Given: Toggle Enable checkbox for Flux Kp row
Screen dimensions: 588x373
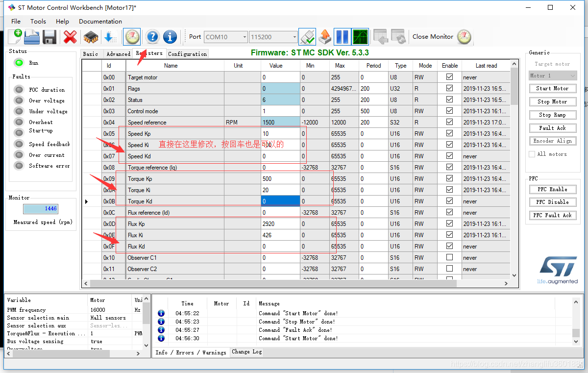Looking at the screenshot, I should point(449,224).
